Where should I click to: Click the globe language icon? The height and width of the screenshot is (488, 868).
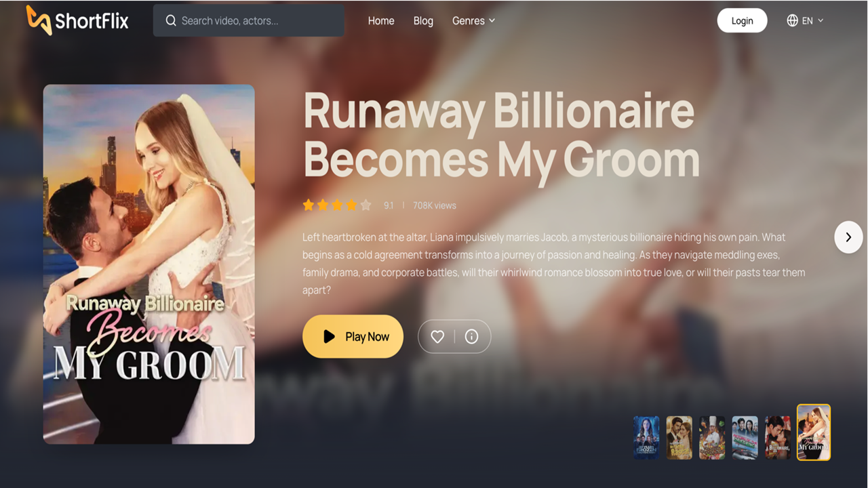click(x=792, y=20)
